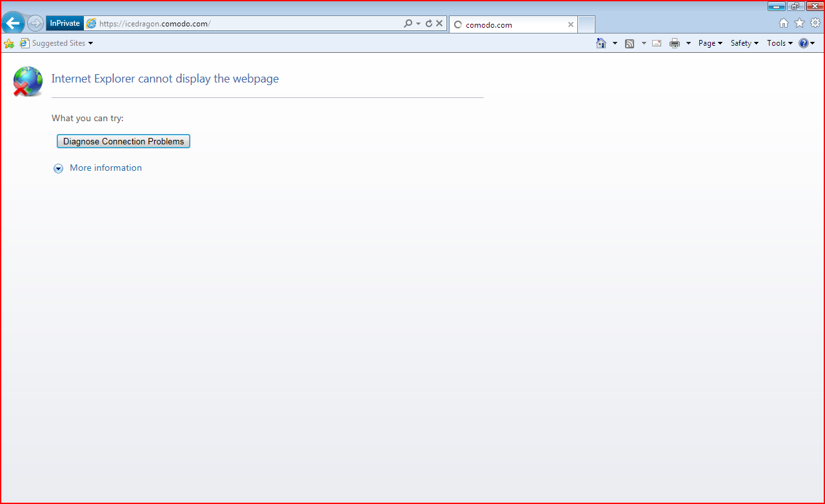Image resolution: width=825 pixels, height=504 pixels.
Task: Minimize the browser window
Action: (x=776, y=6)
